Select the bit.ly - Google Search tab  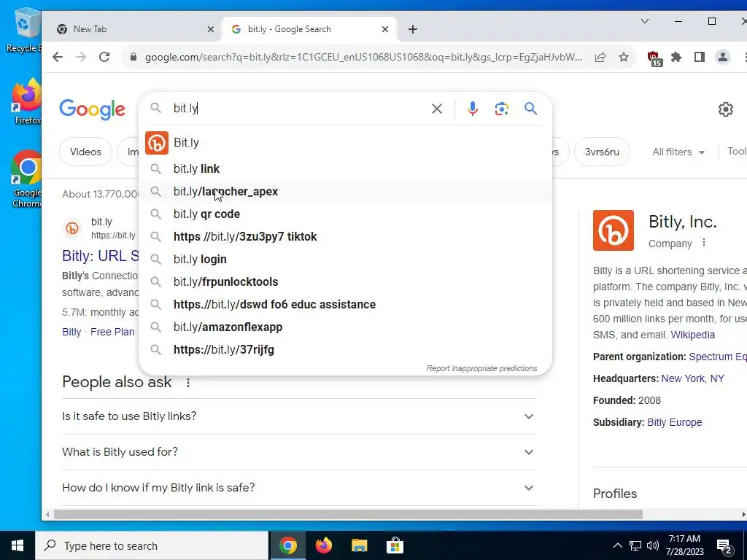click(x=309, y=29)
